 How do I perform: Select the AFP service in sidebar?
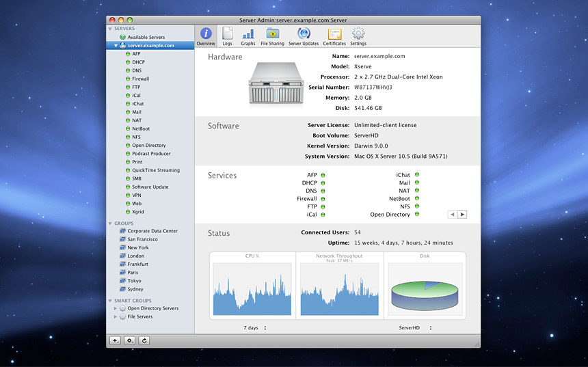[x=136, y=53]
